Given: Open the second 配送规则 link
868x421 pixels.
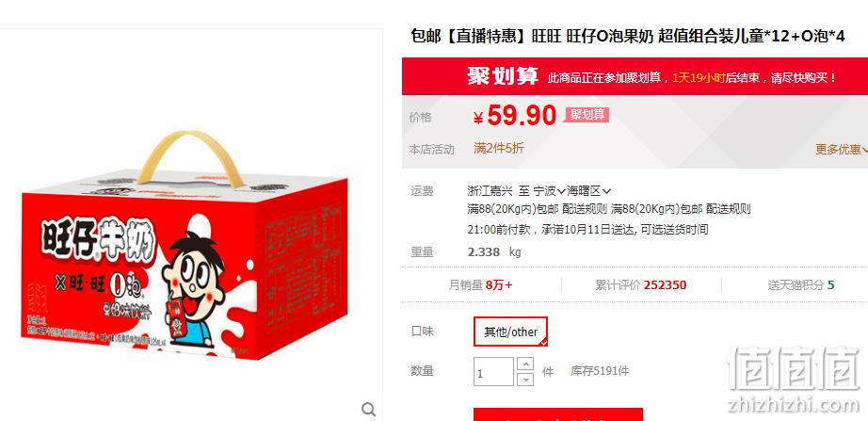Looking at the screenshot, I should [x=729, y=209].
